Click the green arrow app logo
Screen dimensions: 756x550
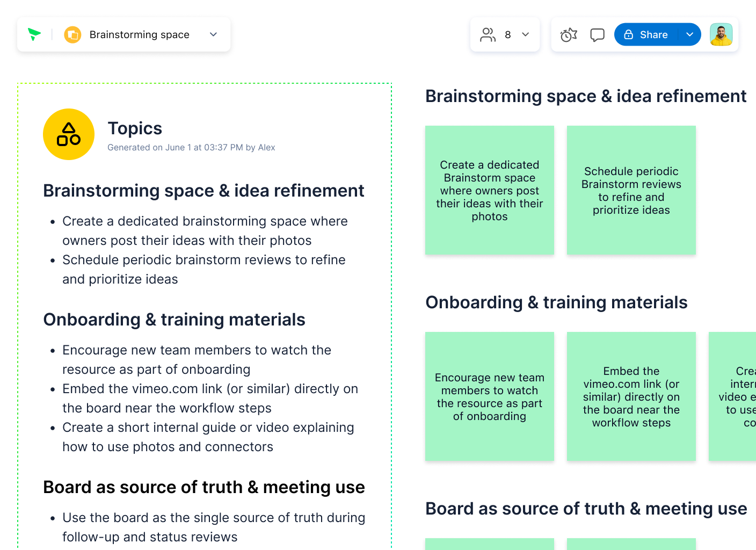tap(34, 34)
